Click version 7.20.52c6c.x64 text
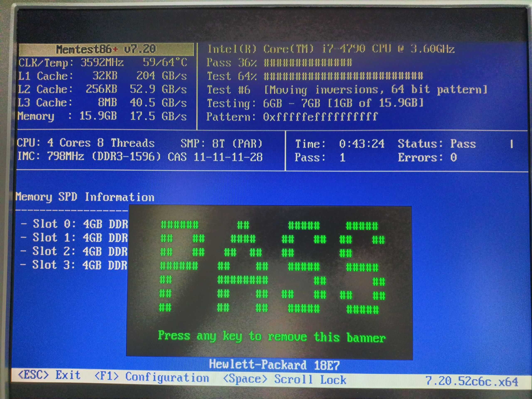 click(472, 382)
